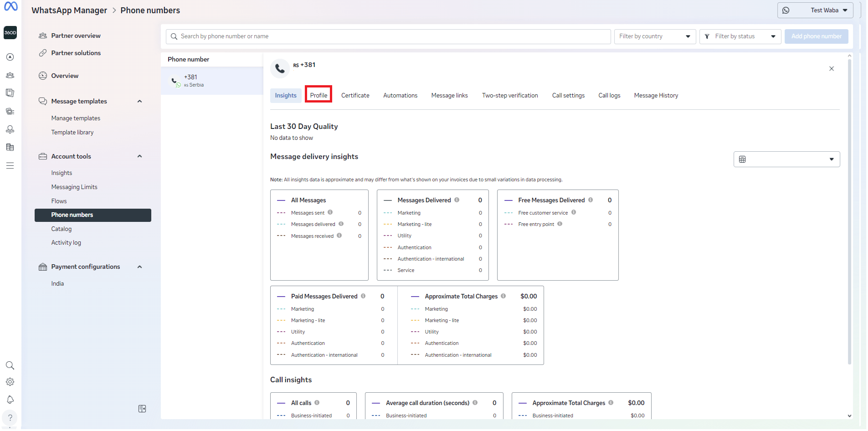Click the Add phone number button
Image resolution: width=868 pixels, height=431 pixels.
[x=816, y=36]
